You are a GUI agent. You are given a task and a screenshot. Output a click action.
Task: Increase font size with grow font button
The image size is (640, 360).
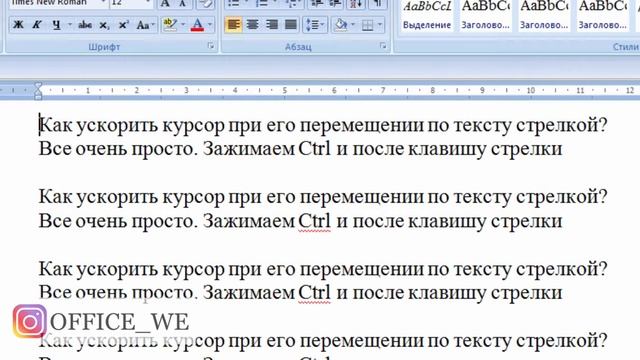165,4
